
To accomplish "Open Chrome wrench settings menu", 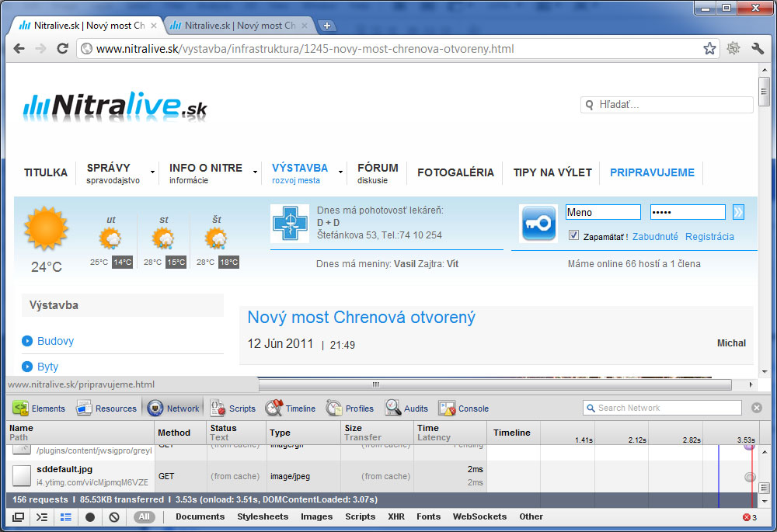I will [758, 49].
